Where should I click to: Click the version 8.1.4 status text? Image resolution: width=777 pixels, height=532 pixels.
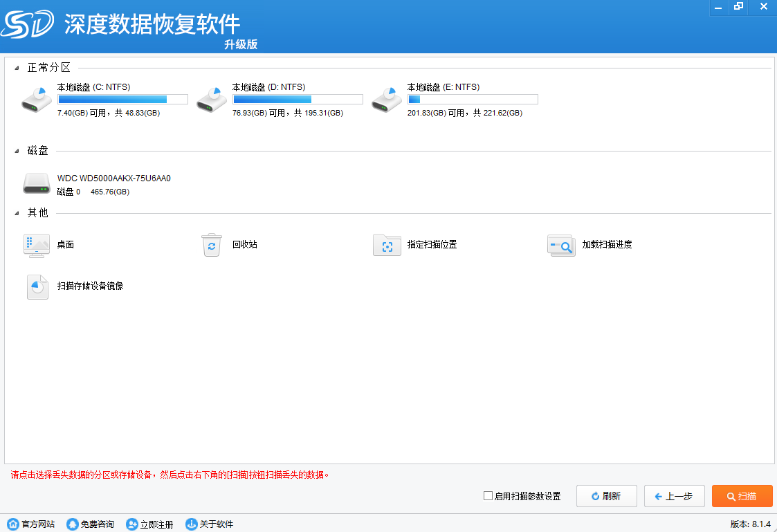point(750,524)
